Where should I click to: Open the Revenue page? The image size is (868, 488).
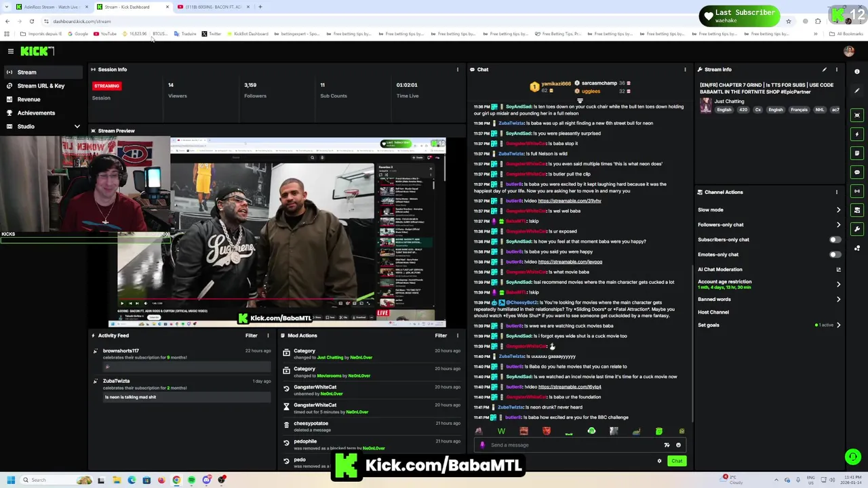point(42,99)
